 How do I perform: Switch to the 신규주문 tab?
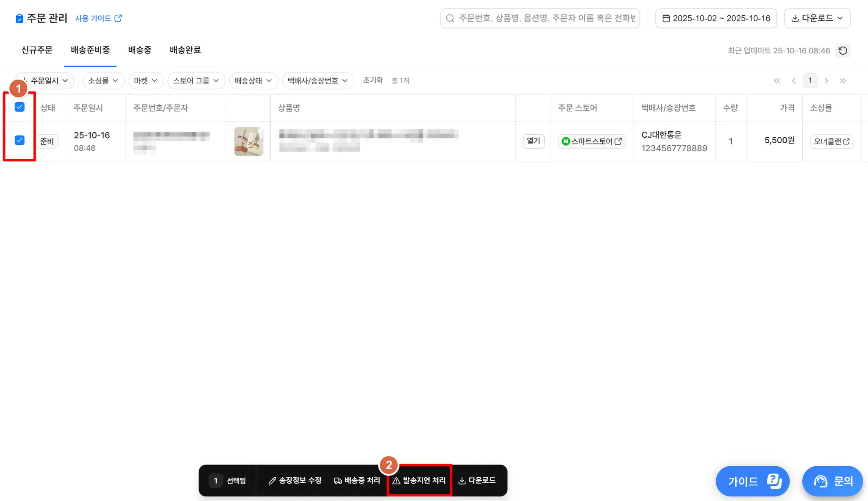click(37, 50)
